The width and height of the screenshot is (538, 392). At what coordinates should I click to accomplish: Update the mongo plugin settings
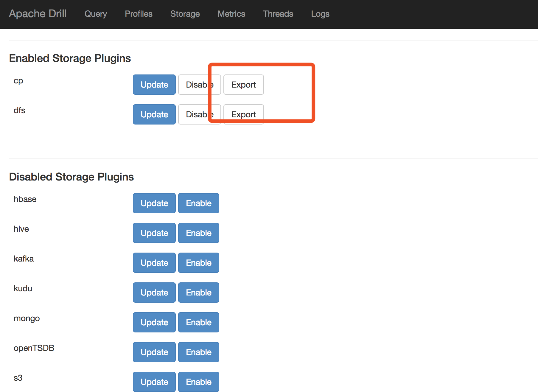[x=154, y=322]
